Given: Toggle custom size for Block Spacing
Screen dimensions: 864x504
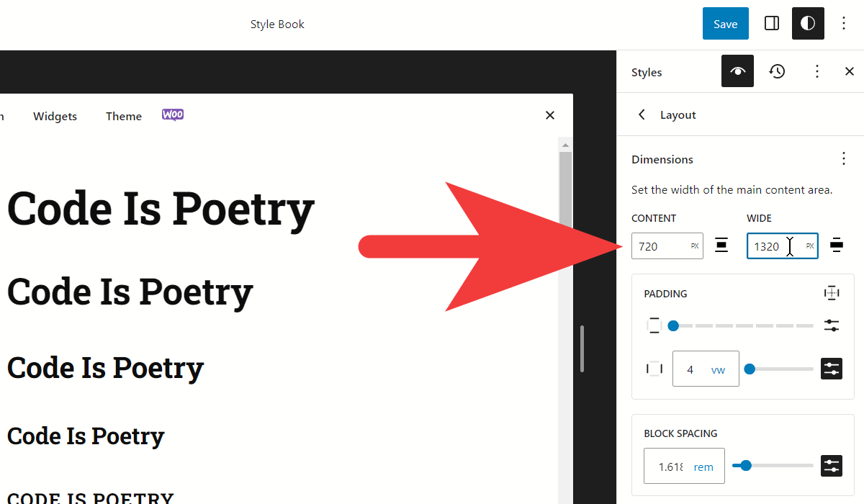Looking at the screenshot, I should 832,466.
